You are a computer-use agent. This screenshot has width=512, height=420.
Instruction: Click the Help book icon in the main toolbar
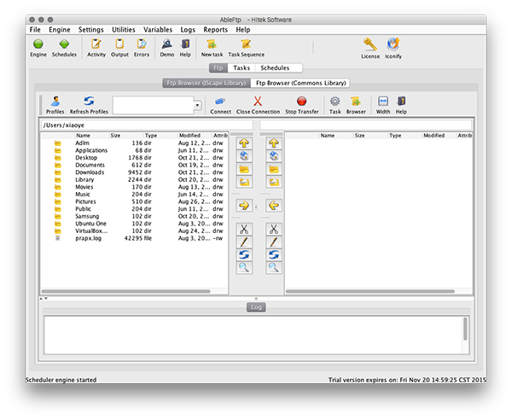point(185,44)
